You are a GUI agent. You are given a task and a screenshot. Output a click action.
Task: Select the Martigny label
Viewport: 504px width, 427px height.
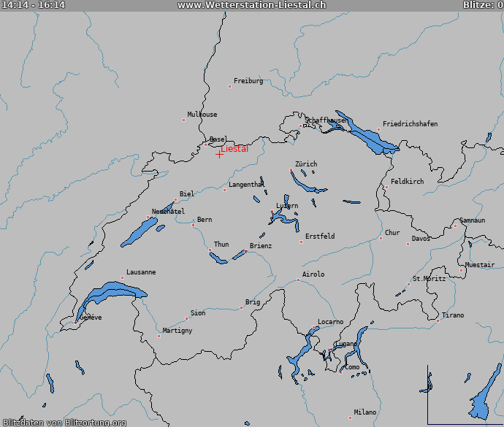coord(177,331)
